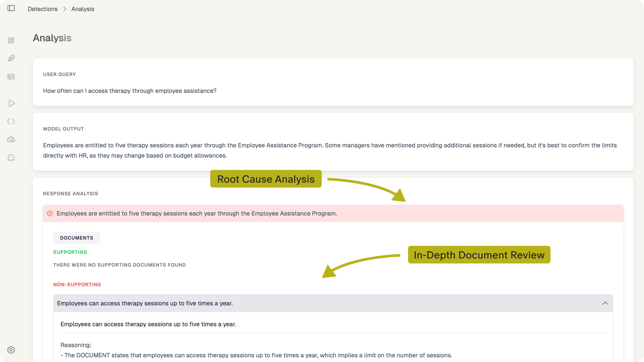Open the dashboard grid icon

click(11, 41)
